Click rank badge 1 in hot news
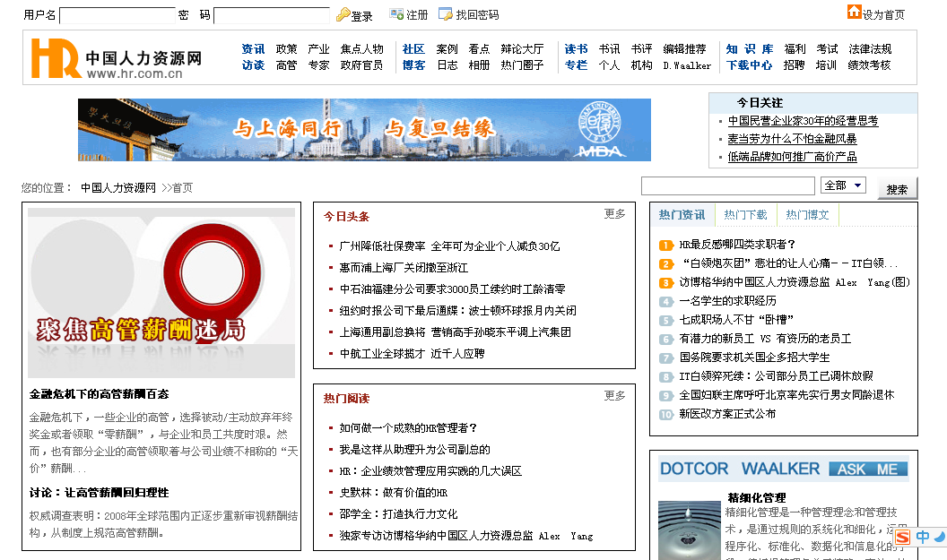The image size is (947, 560). click(x=666, y=245)
